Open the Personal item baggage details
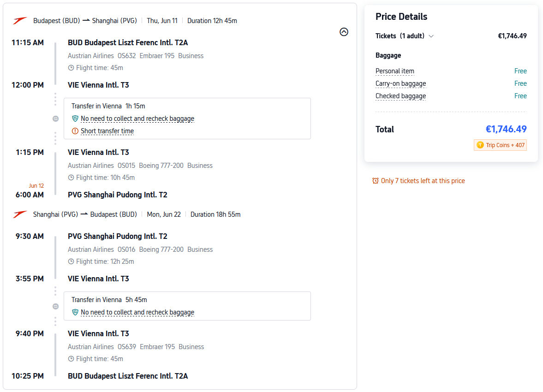Viewport: 543px width, 392px height. tap(395, 71)
